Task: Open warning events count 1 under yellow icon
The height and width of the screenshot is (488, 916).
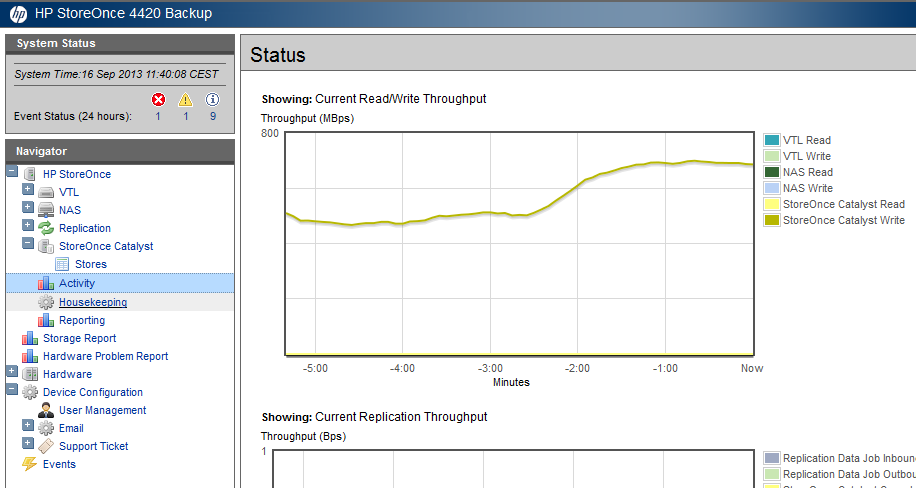Action: pyautogui.click(x=186, y=116)
